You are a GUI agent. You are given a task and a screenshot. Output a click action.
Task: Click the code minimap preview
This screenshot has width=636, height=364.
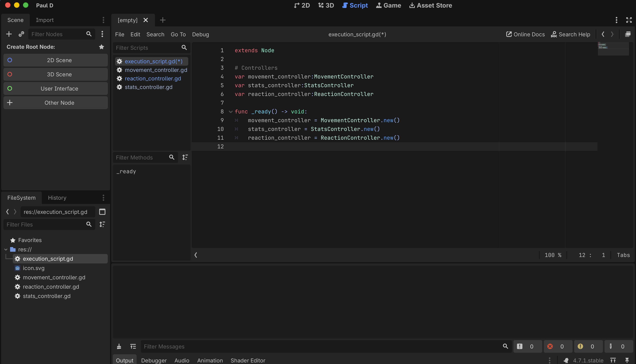click(x=613, y=49)
